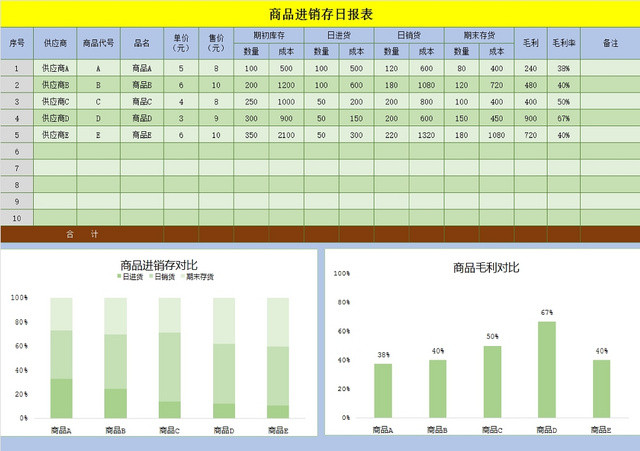Select the 日进货 merged header in the table
640x451 pixels.
[339, 36]
